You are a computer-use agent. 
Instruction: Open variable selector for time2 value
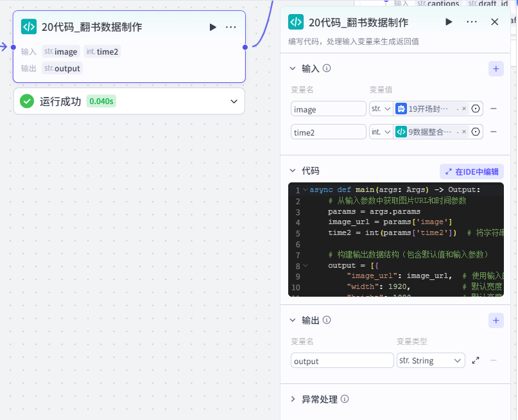tap(476, 132)
